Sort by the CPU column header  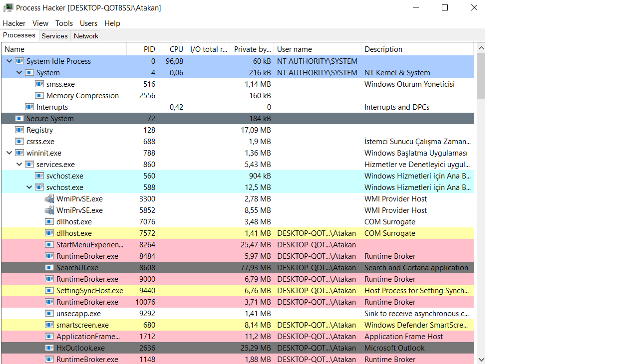click(x=172, y=49)
